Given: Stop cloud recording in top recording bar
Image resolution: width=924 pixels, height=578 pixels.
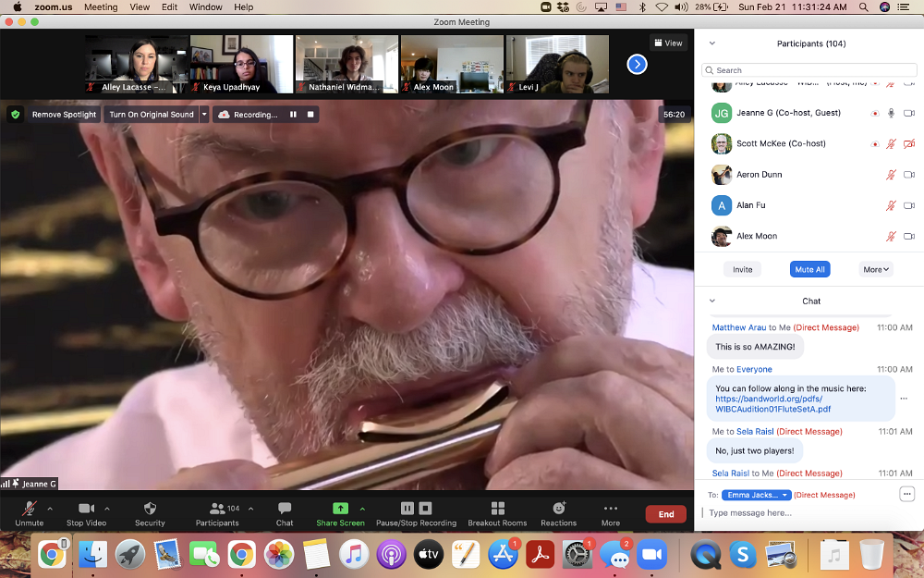Looking at the screenshot, I should click(x=310, y=115).
